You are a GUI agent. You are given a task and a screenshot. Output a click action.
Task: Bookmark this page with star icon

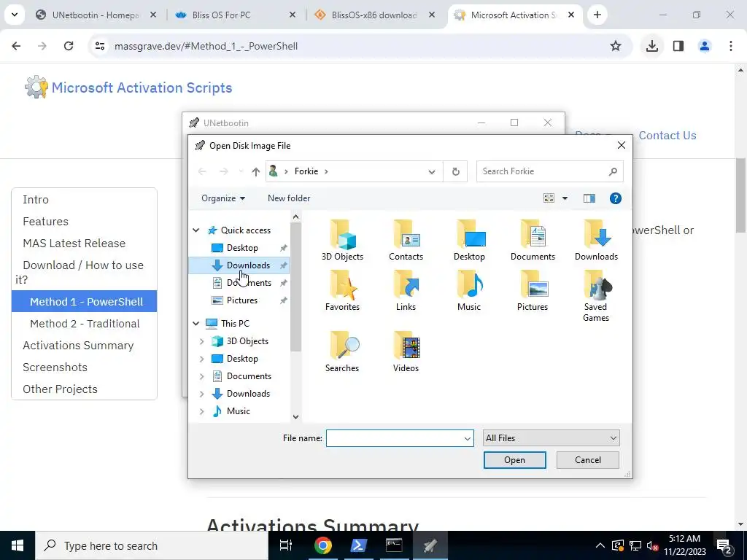pyautogui.click(x=616, y=46)
